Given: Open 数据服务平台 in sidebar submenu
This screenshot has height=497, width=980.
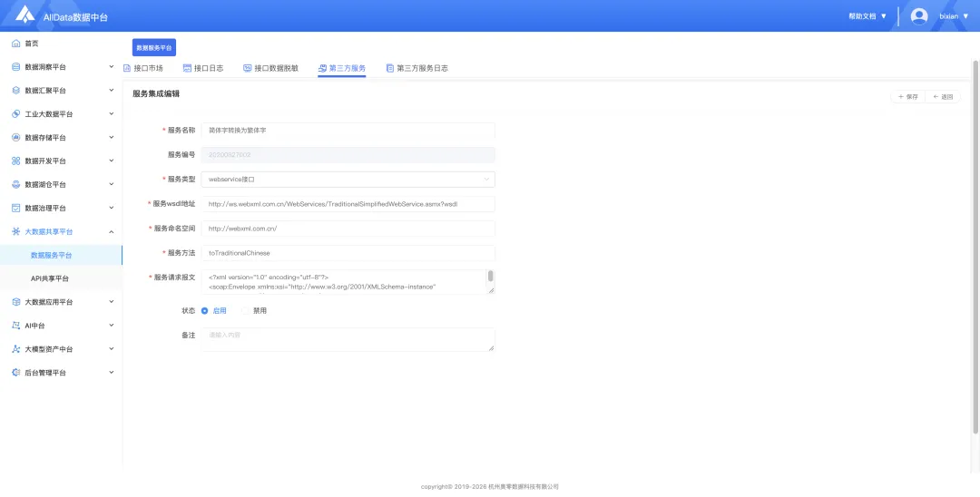Looking at the screenshot, I should click(62, 256).
